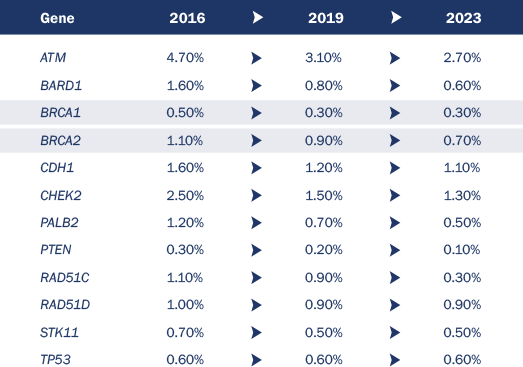Viewport: 523px width, 367px height.
Task: Click PALB2's 2023 value 0.50%
Action: coord(462,223)
